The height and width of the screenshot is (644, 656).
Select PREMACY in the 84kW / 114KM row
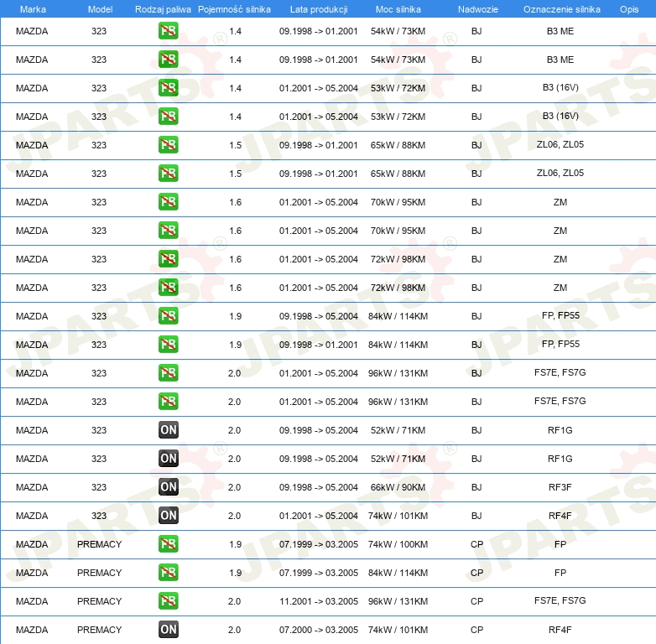(100, 573)
